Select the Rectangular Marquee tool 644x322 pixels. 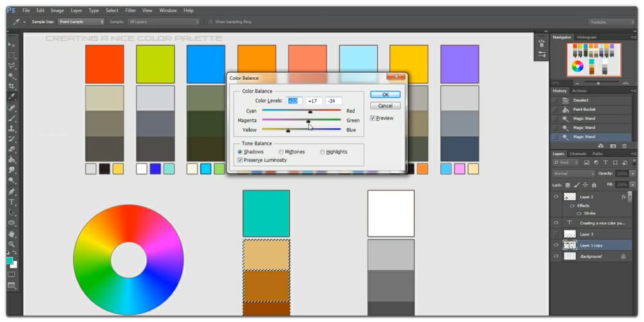click(x=12, y=55)
